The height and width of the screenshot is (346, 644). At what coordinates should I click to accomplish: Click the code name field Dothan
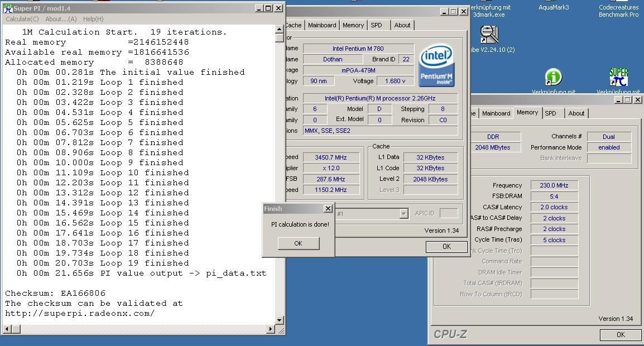tap(333, 59)
